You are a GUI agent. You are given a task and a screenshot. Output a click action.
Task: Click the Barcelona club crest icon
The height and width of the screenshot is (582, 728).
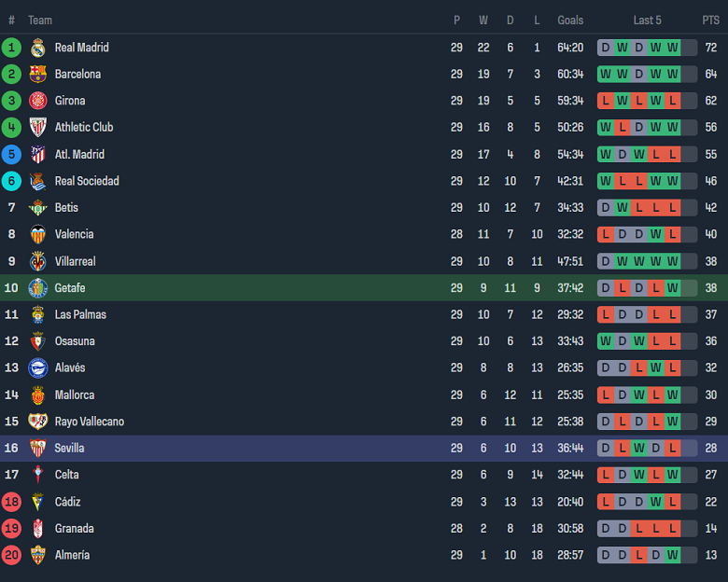tap(37, 75)
